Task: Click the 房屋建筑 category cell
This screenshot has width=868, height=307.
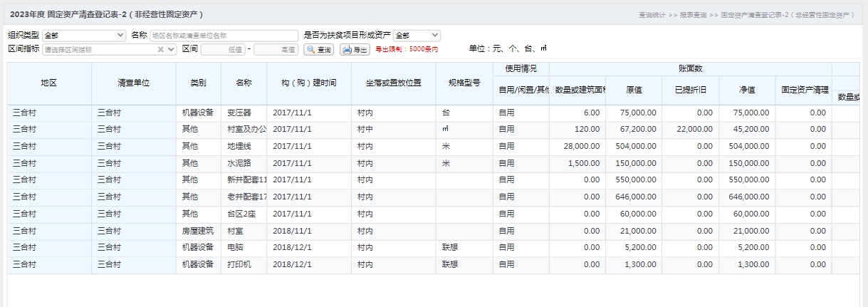Action: point(199,231)
